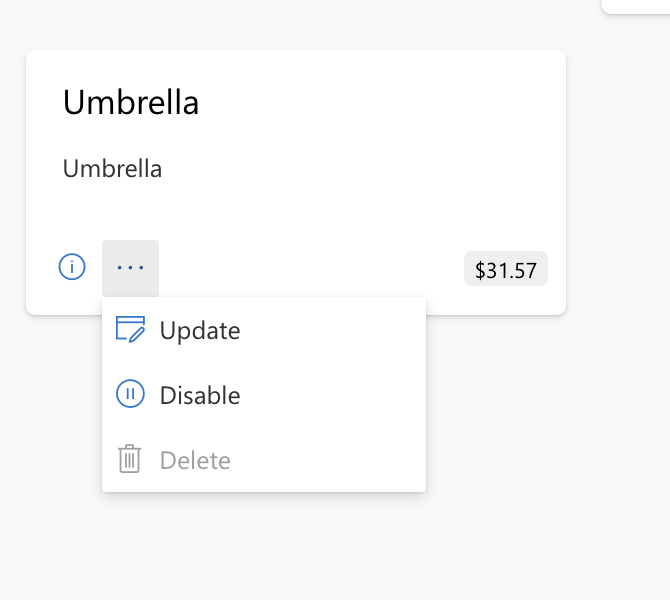Click the $31.57 price badge
Viewport: 670px width, 600px height.
click(506, 270)
